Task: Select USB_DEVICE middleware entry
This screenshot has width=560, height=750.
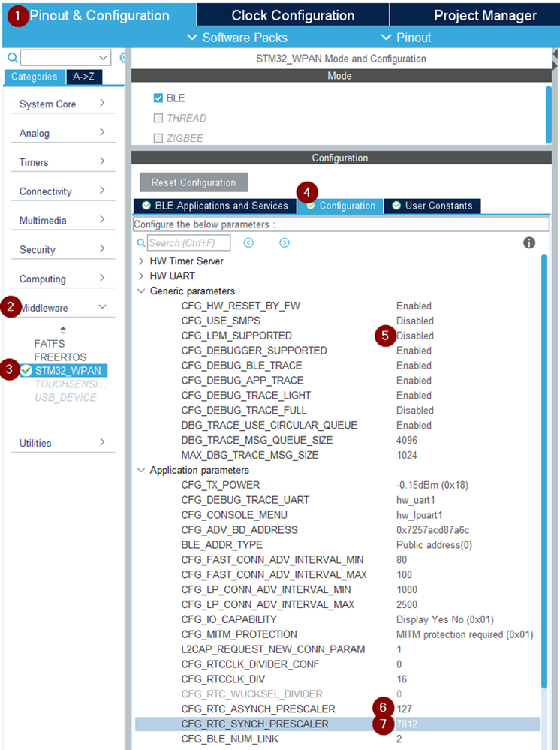Action: pos(65,397)
